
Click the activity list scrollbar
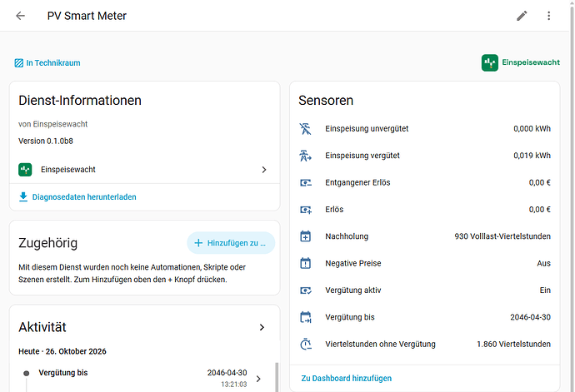[277, 377]
